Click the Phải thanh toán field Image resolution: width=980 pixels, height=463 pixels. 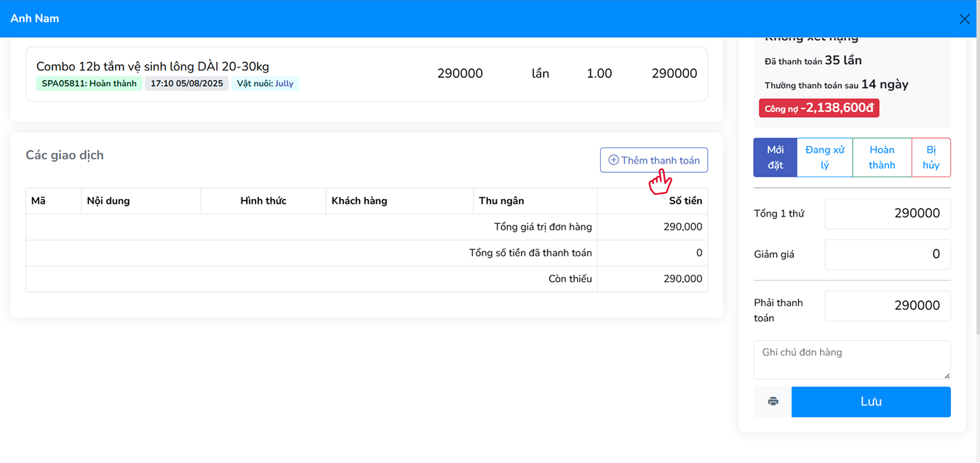887,306
